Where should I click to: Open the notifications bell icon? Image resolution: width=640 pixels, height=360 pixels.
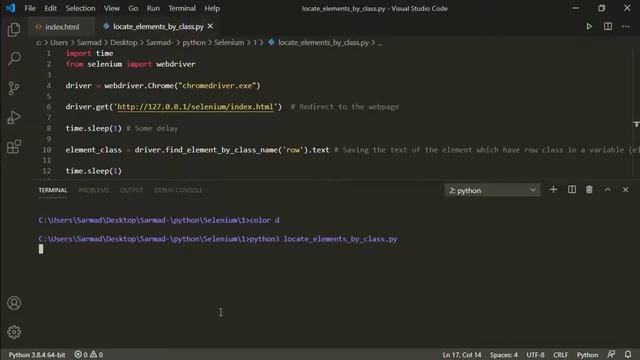[628, 354]
